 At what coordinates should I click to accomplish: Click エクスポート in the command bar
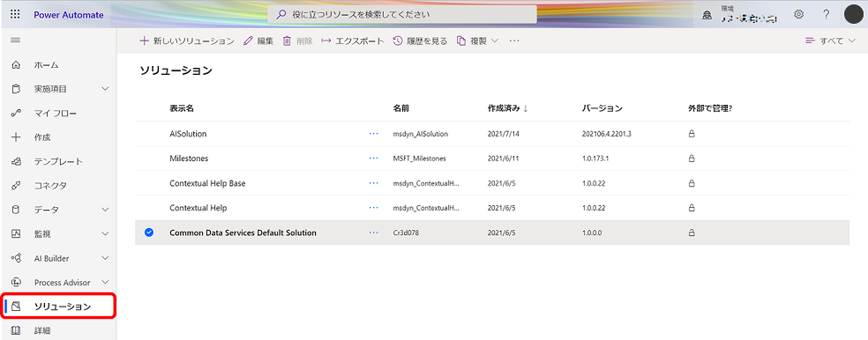tap(353, 41)
